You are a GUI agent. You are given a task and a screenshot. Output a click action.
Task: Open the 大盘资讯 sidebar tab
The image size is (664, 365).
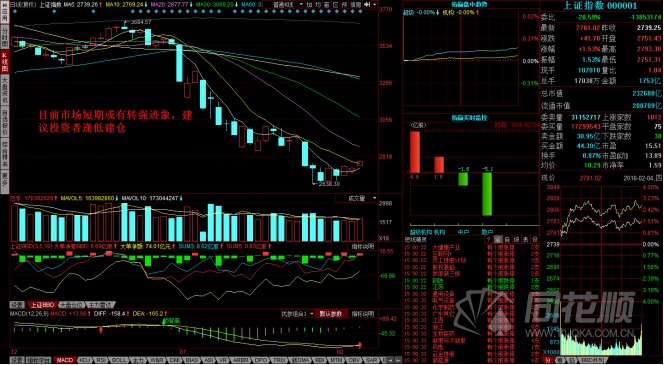click(x=5, y=91)
